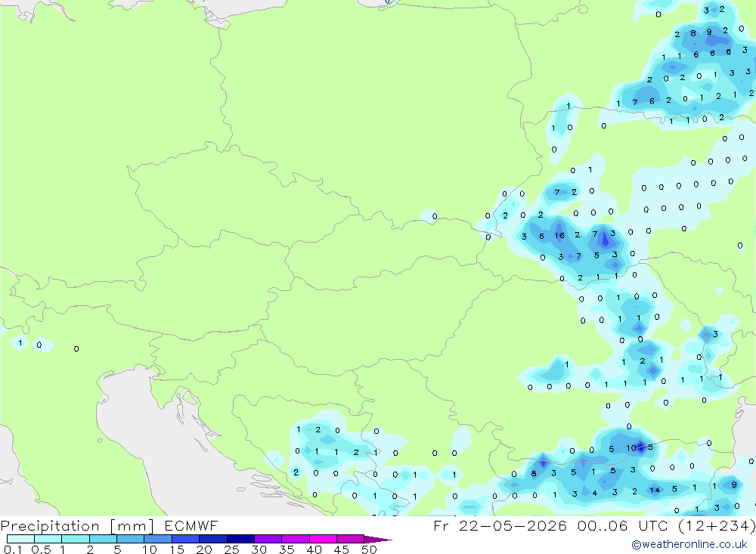The image size is (756, 554).
Task: Click the '00..06 UTC' time range text
Action: click(x=622, y=525)
